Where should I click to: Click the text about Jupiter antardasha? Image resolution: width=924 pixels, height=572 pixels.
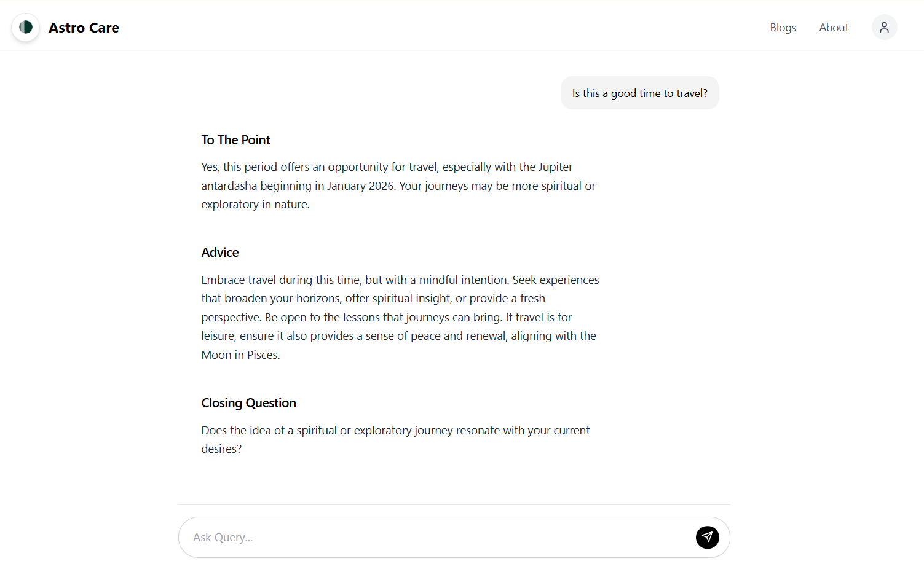pyautogui.click(x=398, y=185)
